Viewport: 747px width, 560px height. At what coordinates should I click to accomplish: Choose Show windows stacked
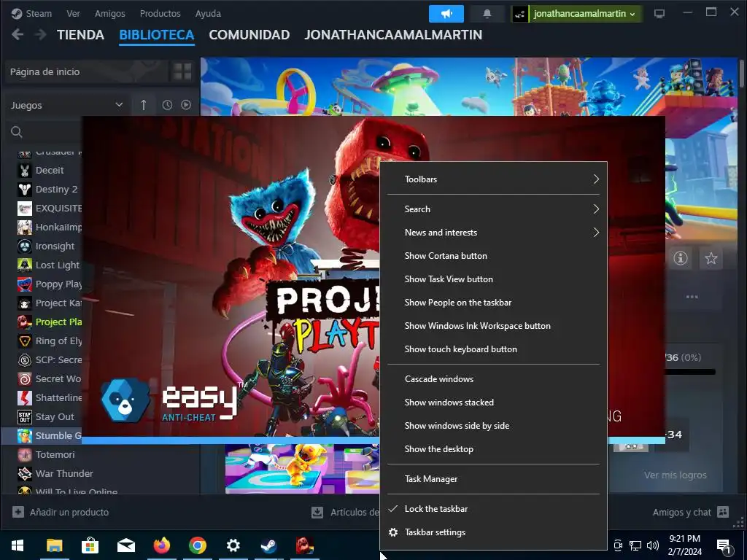494,402
